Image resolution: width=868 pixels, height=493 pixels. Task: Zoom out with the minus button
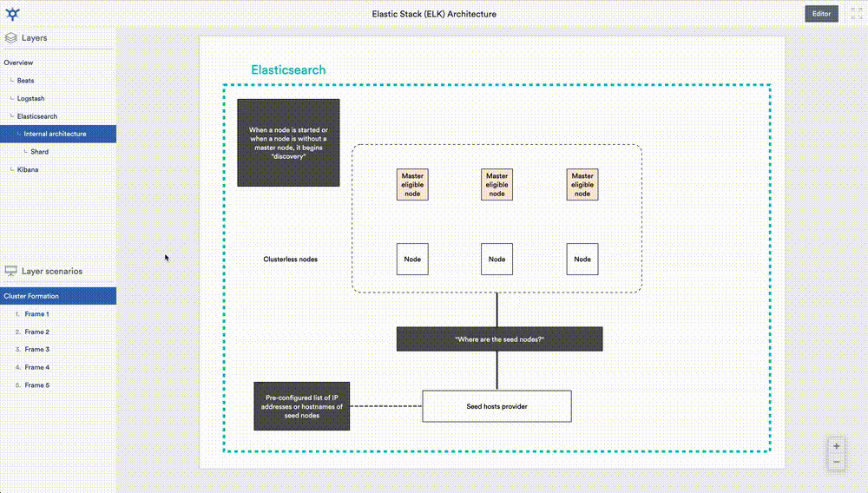(837, 462)
